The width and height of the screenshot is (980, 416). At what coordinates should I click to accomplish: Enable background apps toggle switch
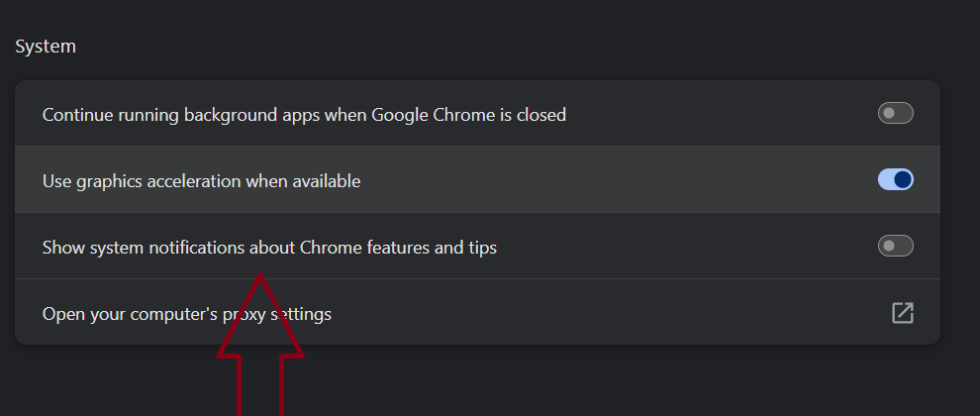pos(895,114)
